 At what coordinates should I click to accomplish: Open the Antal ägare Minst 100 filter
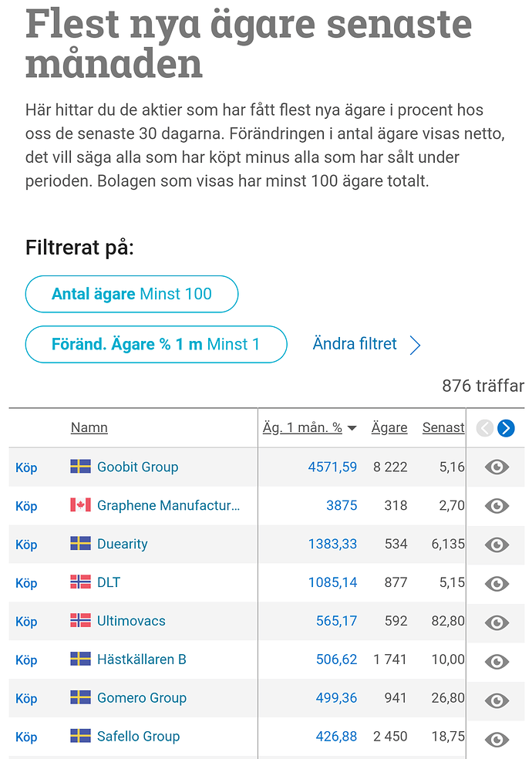132,294
